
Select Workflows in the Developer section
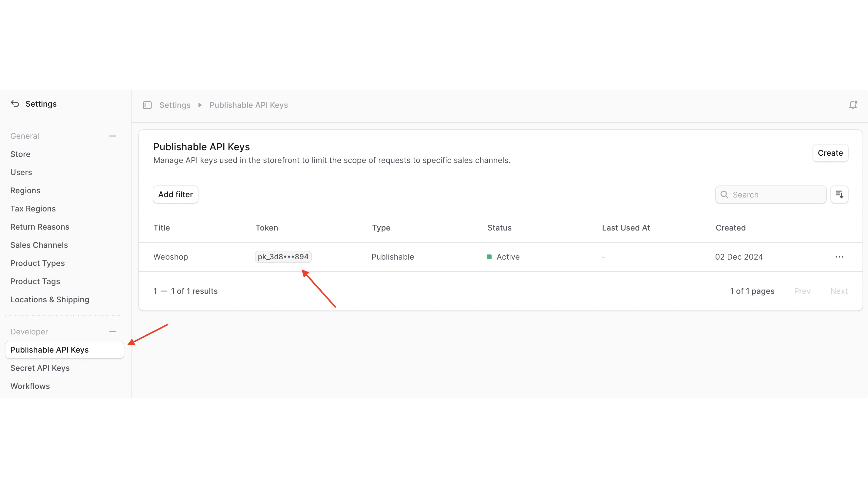click(30, 386)
